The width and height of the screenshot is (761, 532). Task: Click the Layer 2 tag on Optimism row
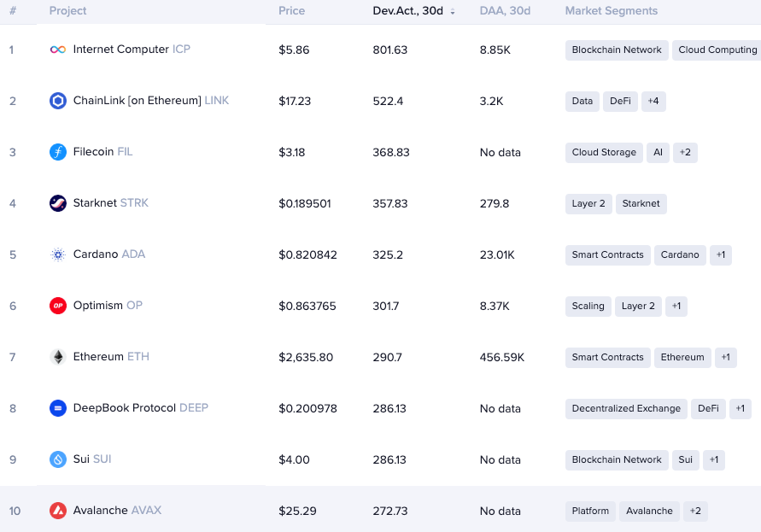638,306
